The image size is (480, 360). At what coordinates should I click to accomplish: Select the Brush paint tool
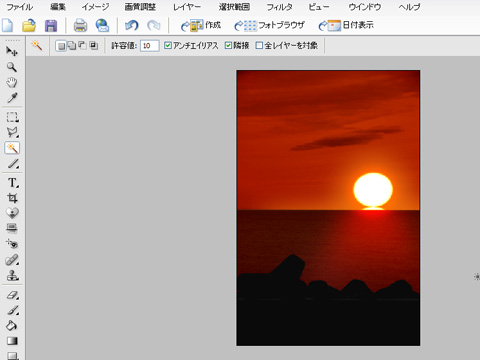(x=12, y=310)
